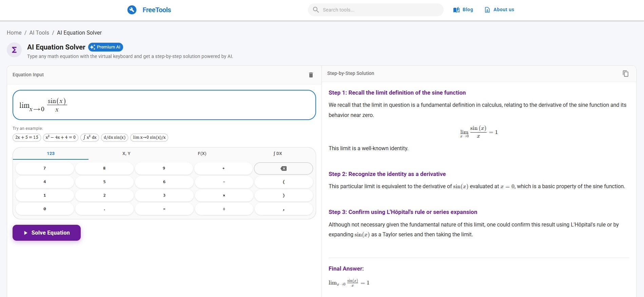
Task: Focus the equation input box
Action: (x=164, y=105)
